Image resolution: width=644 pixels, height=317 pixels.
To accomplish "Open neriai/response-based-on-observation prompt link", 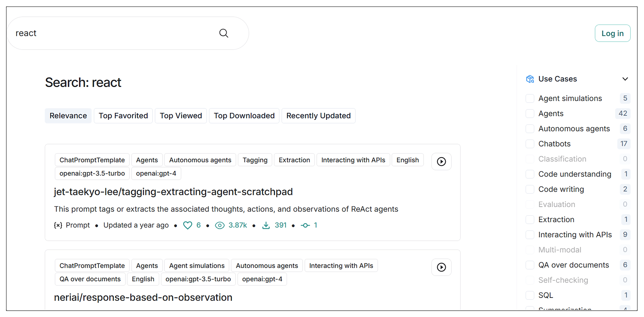I will (x=143, y=298).
